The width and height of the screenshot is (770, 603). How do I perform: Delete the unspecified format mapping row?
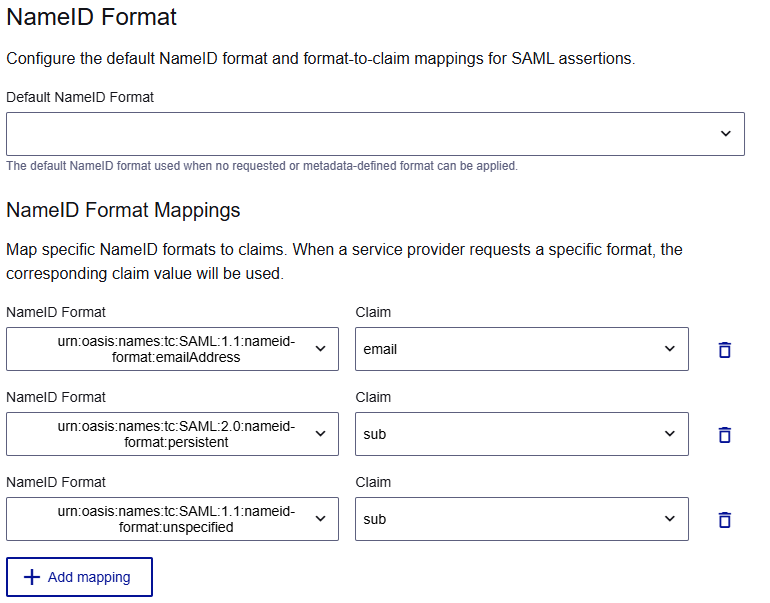pyautogui.click(x=725, y=520)
